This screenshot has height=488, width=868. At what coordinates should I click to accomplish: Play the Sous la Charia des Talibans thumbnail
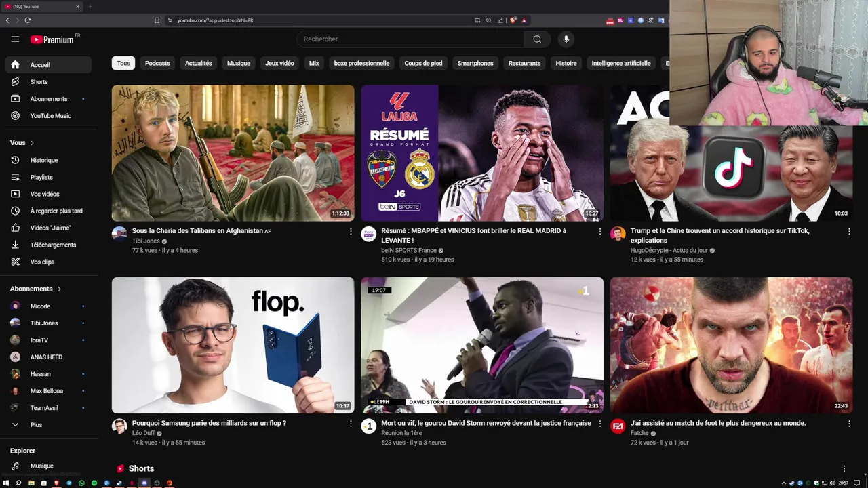point(233,153)
